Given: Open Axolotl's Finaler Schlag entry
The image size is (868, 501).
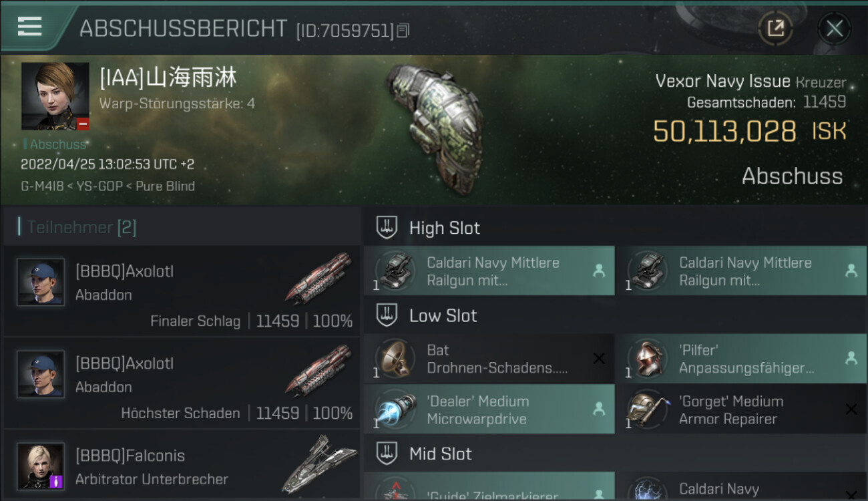Looking at the screenshot, I should pos(182,291).
